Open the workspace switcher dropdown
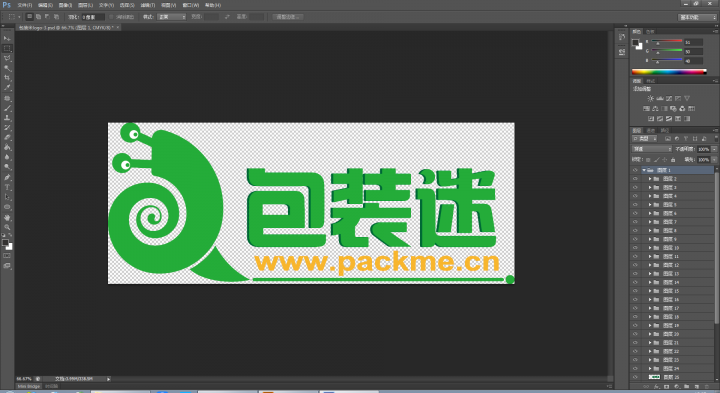The image size is (720, 393). (x=698, y=17)
